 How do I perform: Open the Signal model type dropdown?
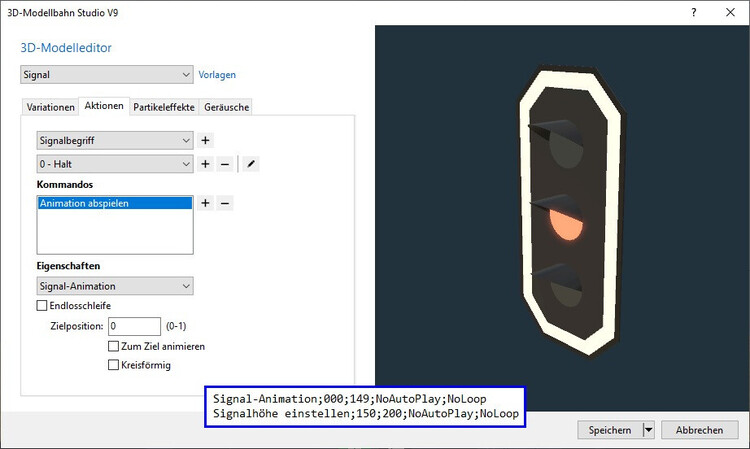pyautogui.click(x=106, y=74)
